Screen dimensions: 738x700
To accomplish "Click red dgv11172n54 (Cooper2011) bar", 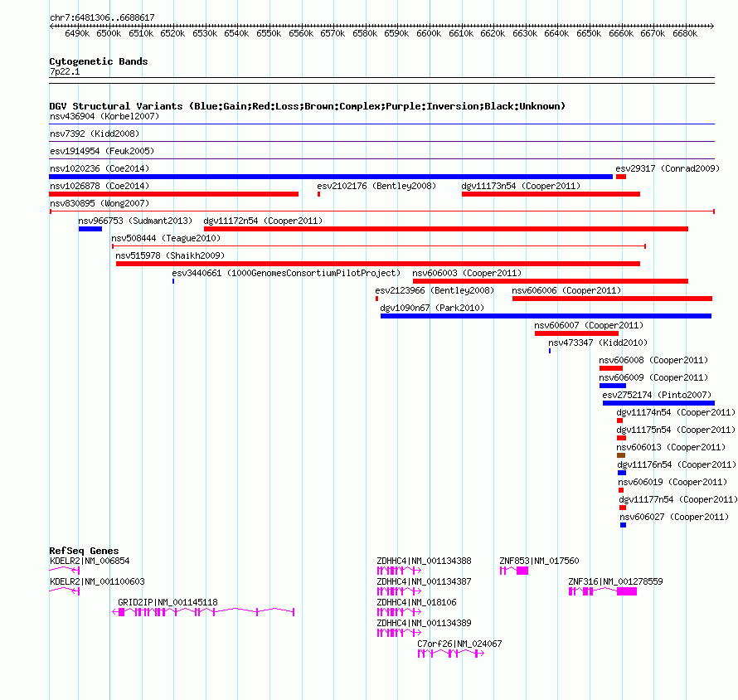I will point(446,229).
